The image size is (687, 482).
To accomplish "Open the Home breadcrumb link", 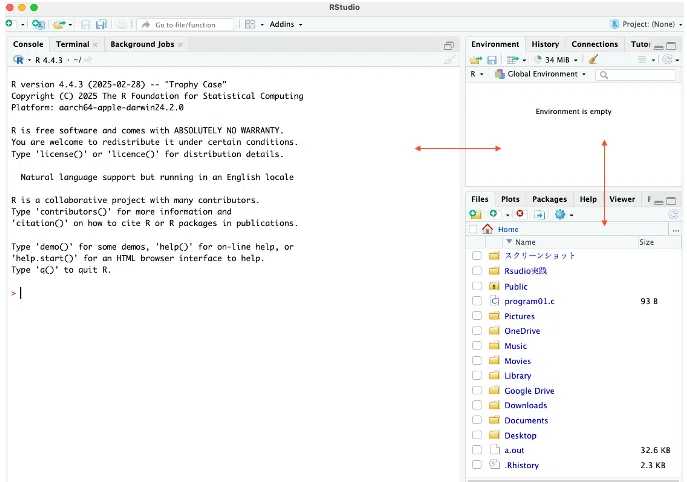I will (x=508, y=229).
